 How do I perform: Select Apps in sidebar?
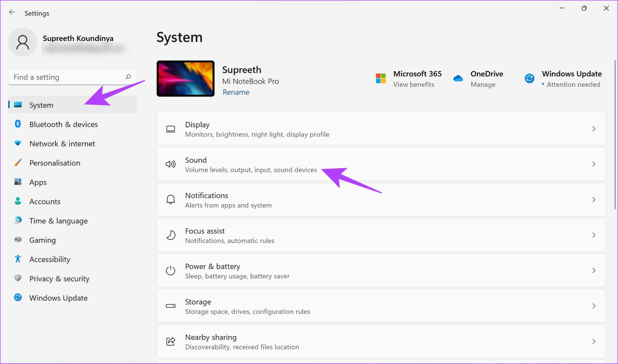tap(38, 182)
